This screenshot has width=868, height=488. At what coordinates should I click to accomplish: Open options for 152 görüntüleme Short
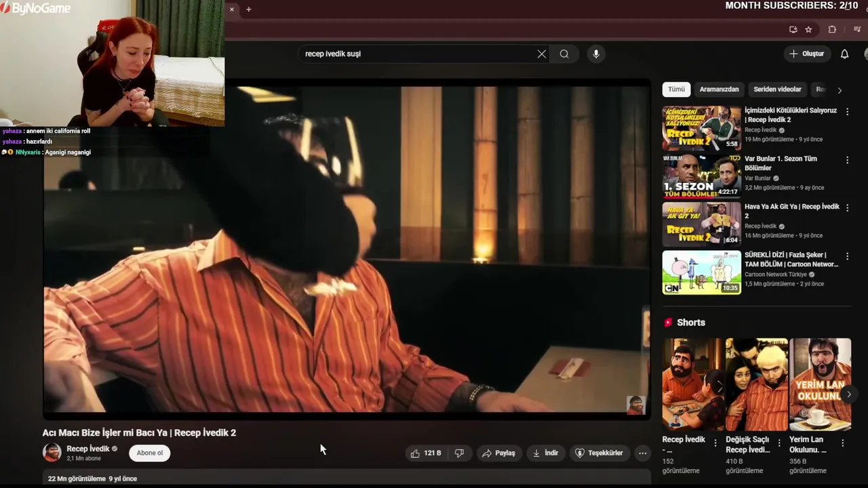(715, 443)
